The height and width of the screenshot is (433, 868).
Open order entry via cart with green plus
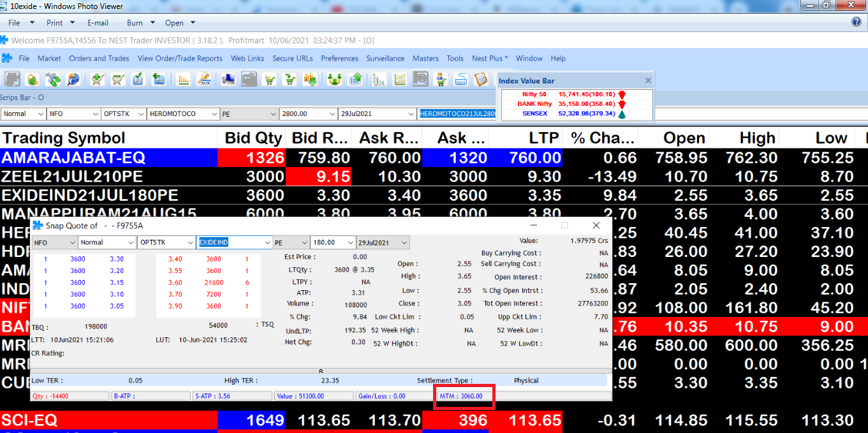tap(98, 79)
